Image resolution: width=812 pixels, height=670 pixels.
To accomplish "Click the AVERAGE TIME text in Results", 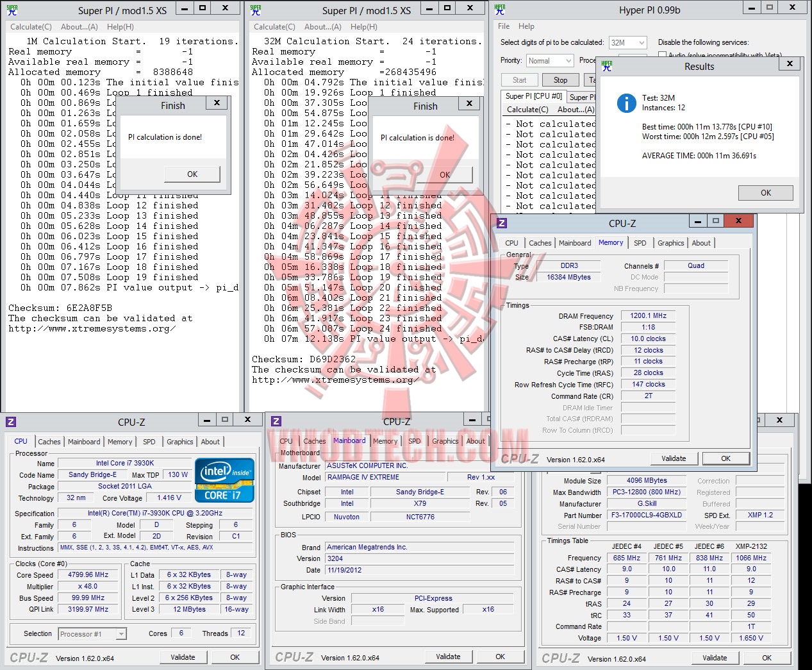I will [x=699, y=156].
